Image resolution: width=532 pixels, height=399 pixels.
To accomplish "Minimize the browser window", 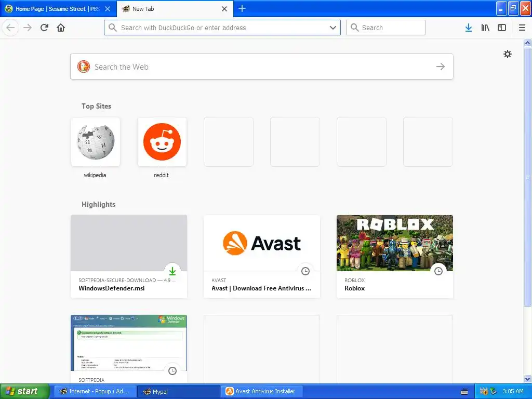I will point(501,8).
